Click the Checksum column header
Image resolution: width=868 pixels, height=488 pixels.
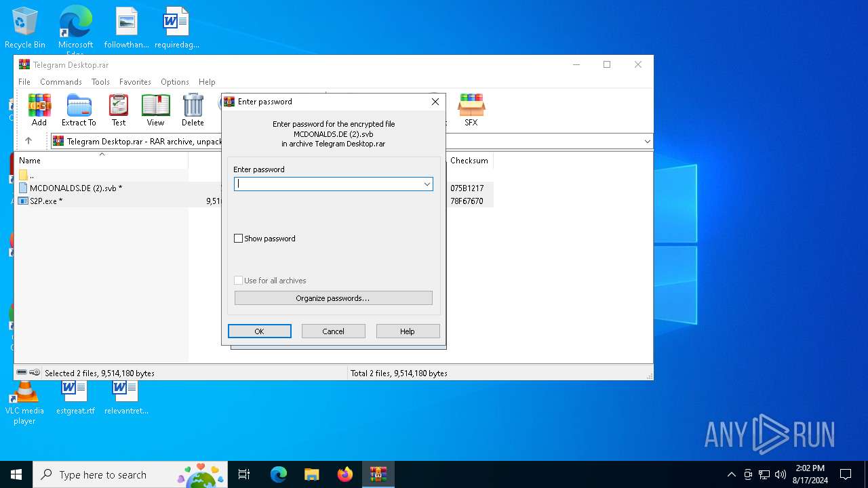(x=469, y=161)
